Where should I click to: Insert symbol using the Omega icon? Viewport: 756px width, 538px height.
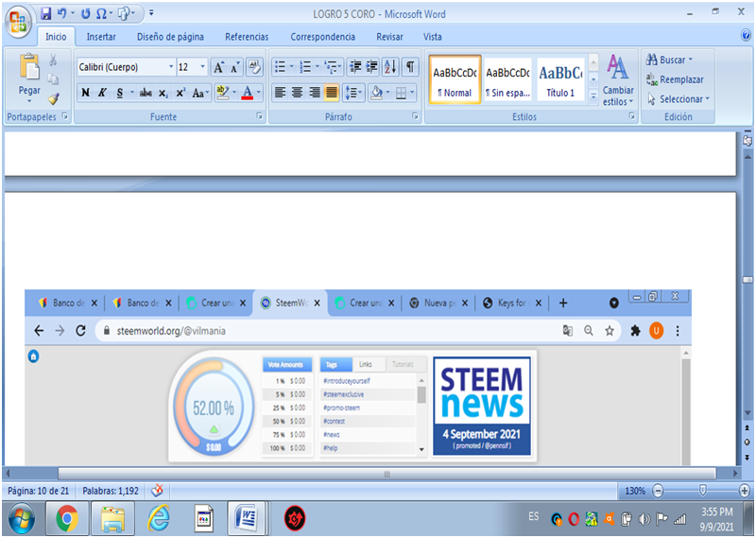[x=101, y=13]
